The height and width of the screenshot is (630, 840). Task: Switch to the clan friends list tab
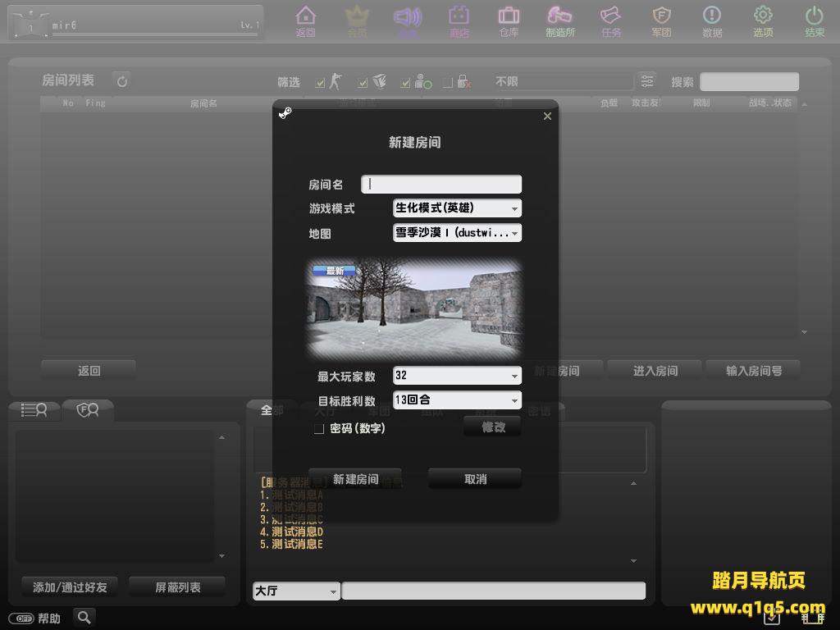[87, 410]
